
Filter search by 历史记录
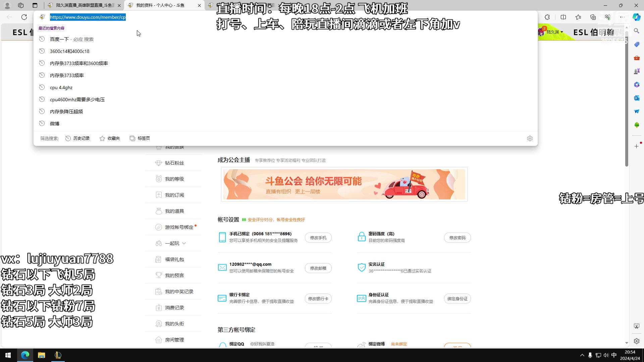pos(77,138)
